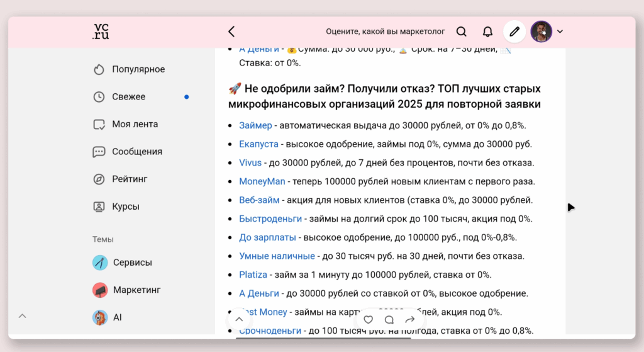644x352 pixels.
Task: Follow the MoneyMan link
Action: coord(262,181)
